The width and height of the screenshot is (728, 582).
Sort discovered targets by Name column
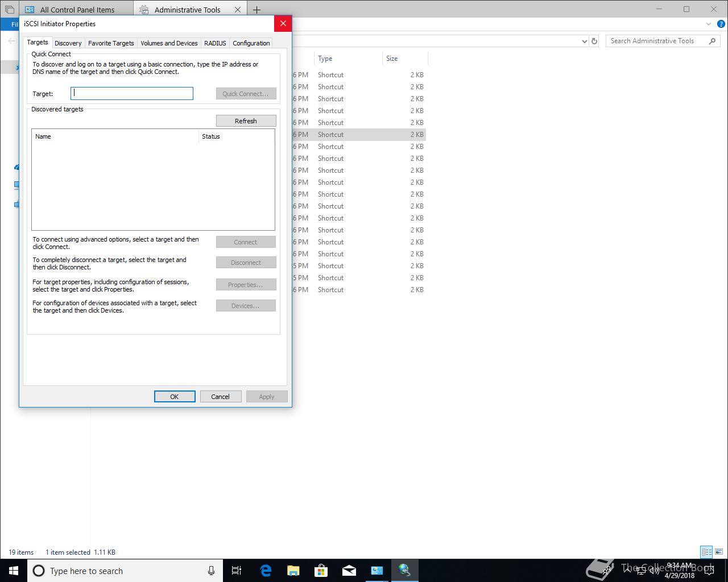coord(115,136)
